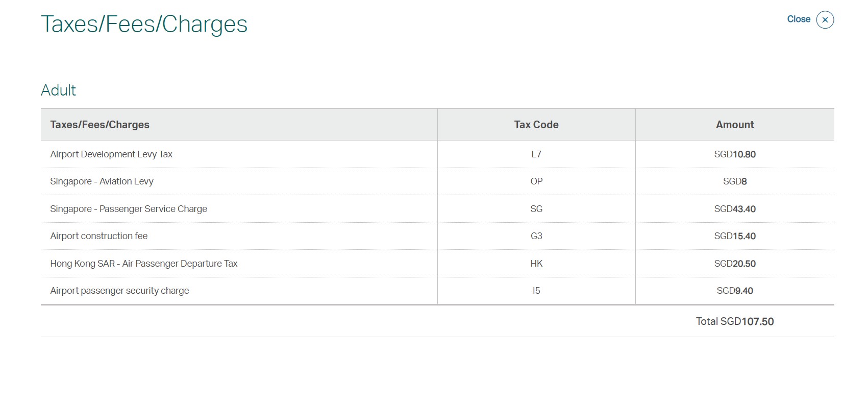The height and width of the screenshot is (399, 868).
Task: Click the amount SGD15.40
Action: (x=735, y=236)
